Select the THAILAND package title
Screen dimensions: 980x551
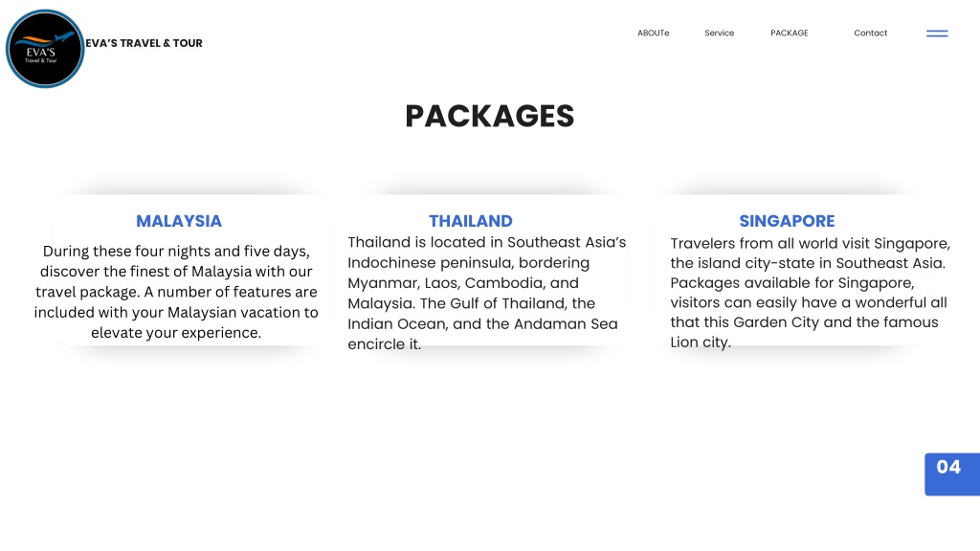coord(471,221)
